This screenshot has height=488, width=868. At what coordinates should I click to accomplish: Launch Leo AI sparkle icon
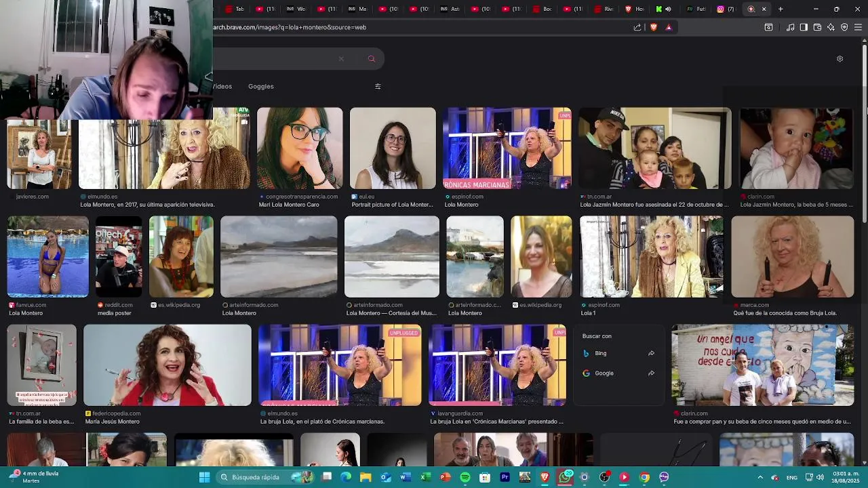coord(831,27)
